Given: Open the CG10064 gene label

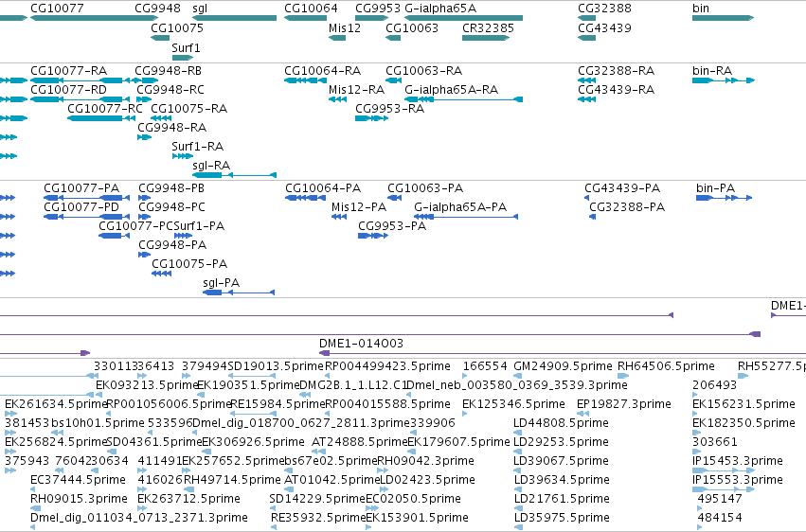Looking at the screenshot, I should (x=311, y=9).
